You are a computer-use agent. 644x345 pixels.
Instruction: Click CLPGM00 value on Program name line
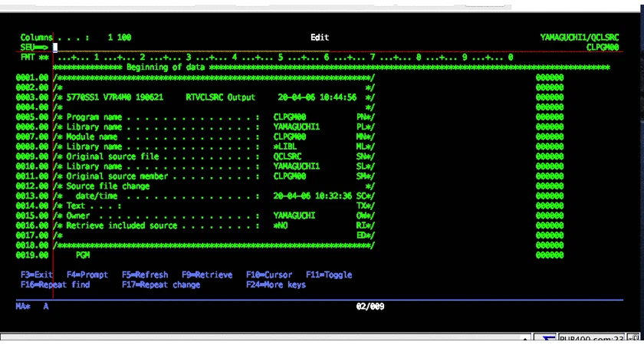[x=290, y=117]
